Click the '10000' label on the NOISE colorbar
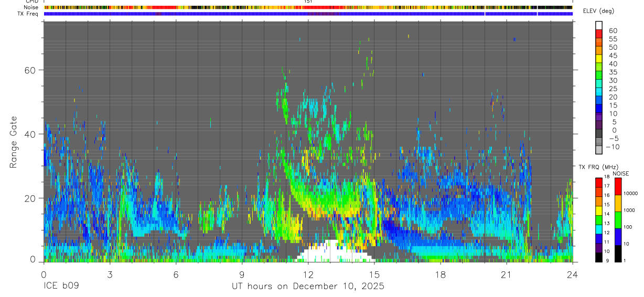The height and width of the screenshot is (297, 644). (x=630, y=193)
